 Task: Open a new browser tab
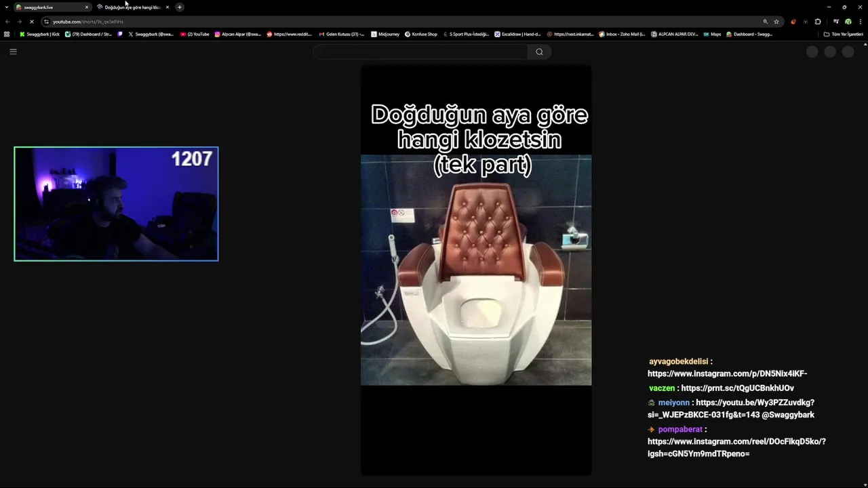(x=180, y=7)
